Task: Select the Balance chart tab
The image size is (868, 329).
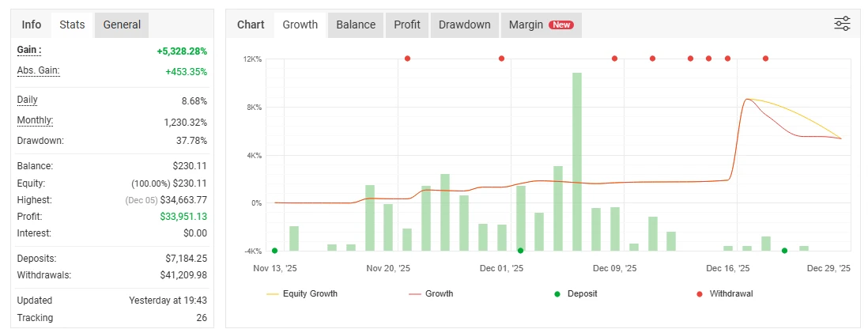Action: (x=356, y=25)
